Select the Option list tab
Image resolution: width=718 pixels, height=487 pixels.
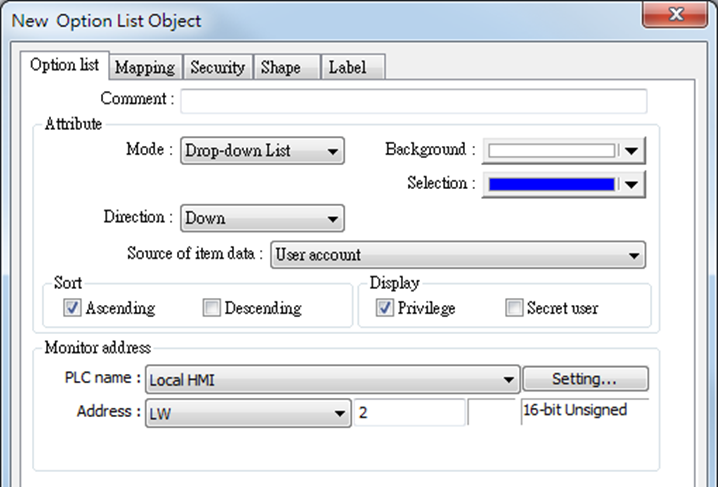click(65, 65)
